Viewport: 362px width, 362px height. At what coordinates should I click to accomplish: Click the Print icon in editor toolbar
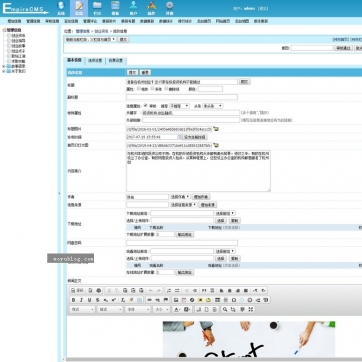coord(98,290)
